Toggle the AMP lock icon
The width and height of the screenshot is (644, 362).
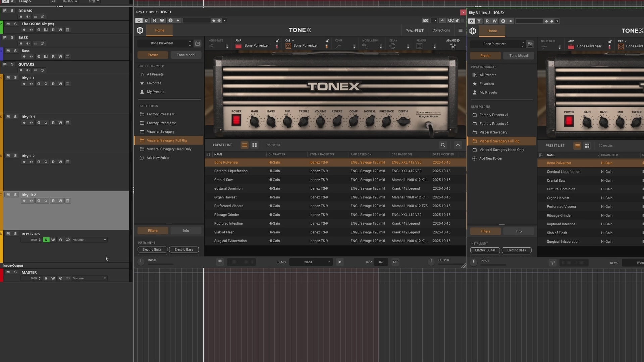coord(277,41)
